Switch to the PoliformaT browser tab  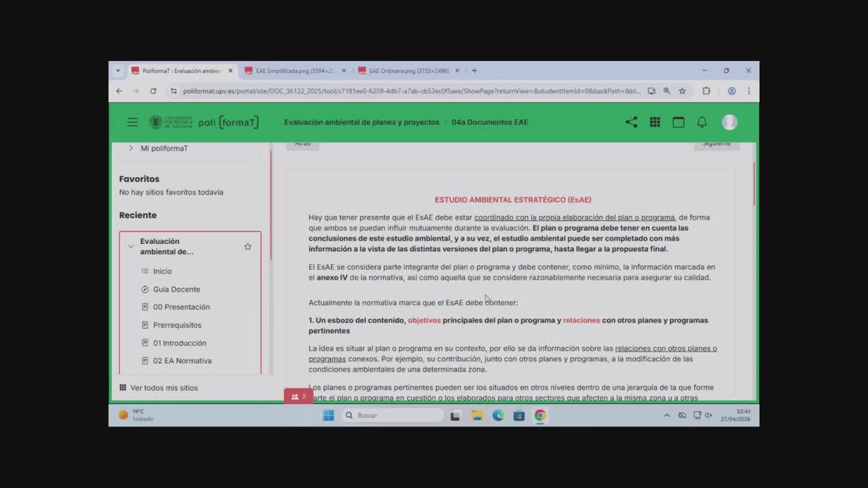[182, 70]
